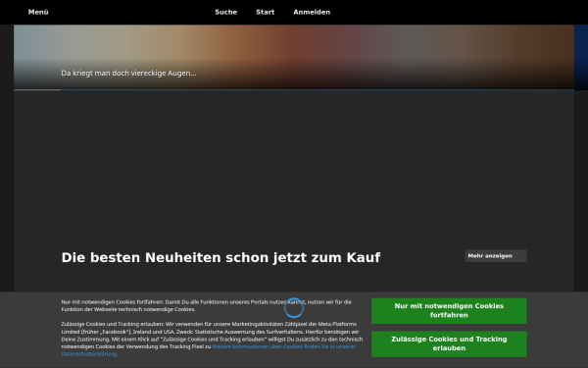
Task: Select Anmelden to log in
Action: (x=312, y=12)
